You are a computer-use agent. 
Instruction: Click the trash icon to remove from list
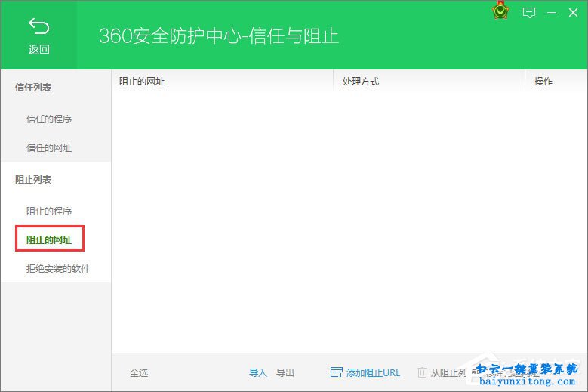[x=422, y=372]
